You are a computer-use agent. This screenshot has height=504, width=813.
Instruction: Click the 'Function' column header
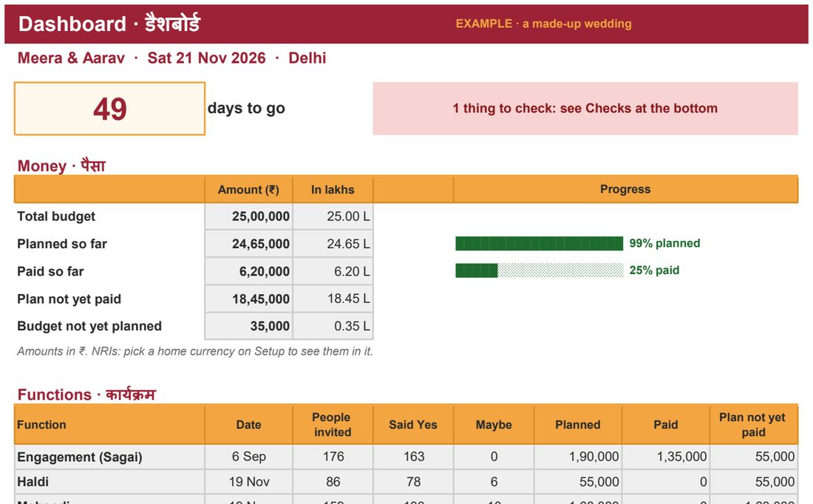(x=109, y=425)
